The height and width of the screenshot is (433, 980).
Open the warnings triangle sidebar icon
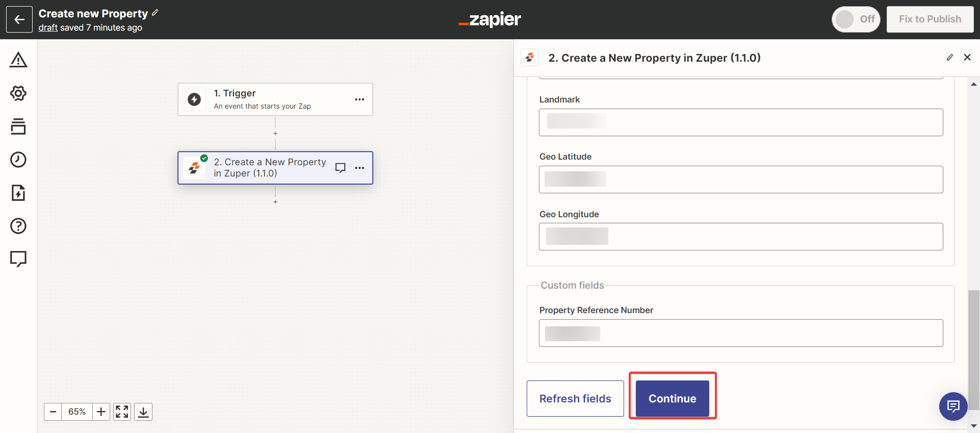coord(18,60)
